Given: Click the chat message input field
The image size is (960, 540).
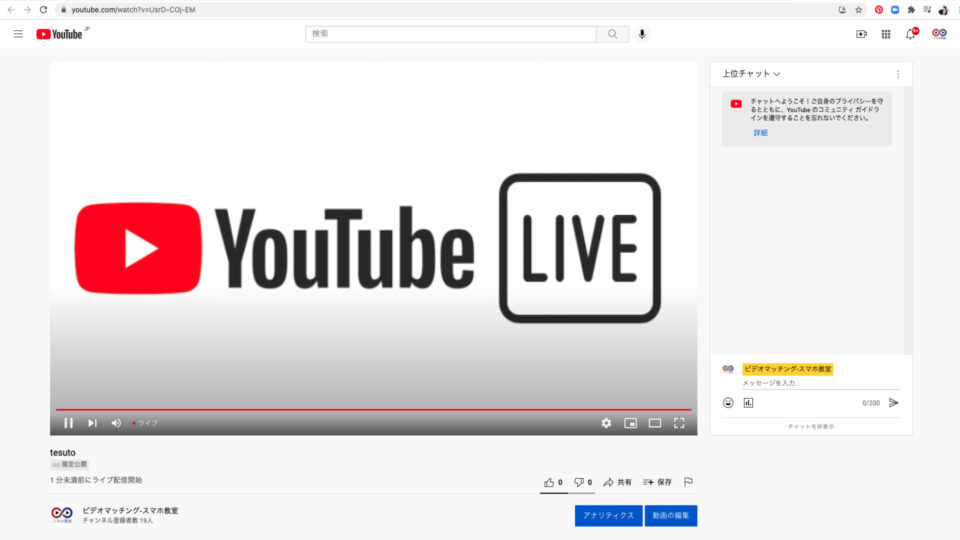Looking at the screenshot, I should [x=820, y=383].
